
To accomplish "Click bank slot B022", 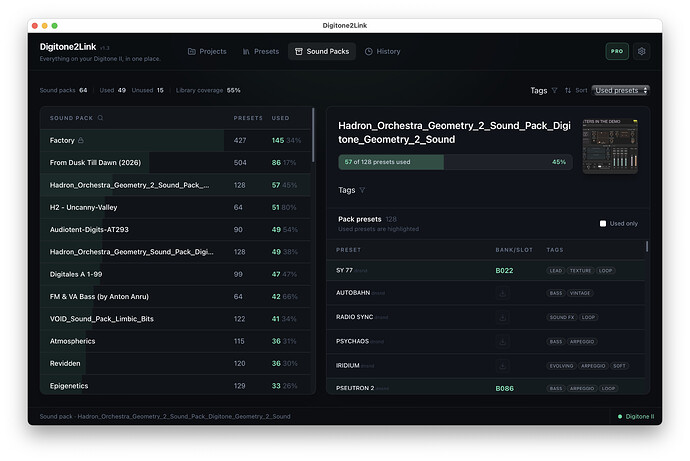I will 504,271.
